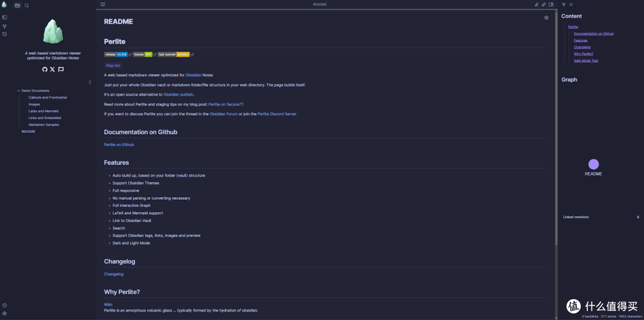The width and height of the screenshot is (644, 320).
Task: Open settings gear at bottom left
Action: click(5, 313)
